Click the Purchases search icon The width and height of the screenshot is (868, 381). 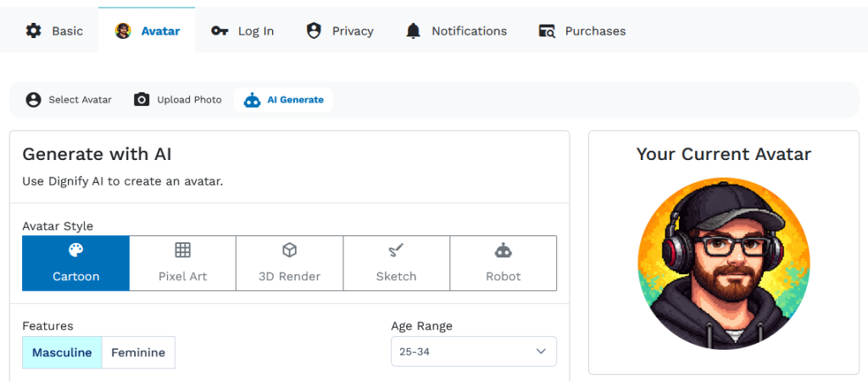pyautogui.click(x=547, y=30)
